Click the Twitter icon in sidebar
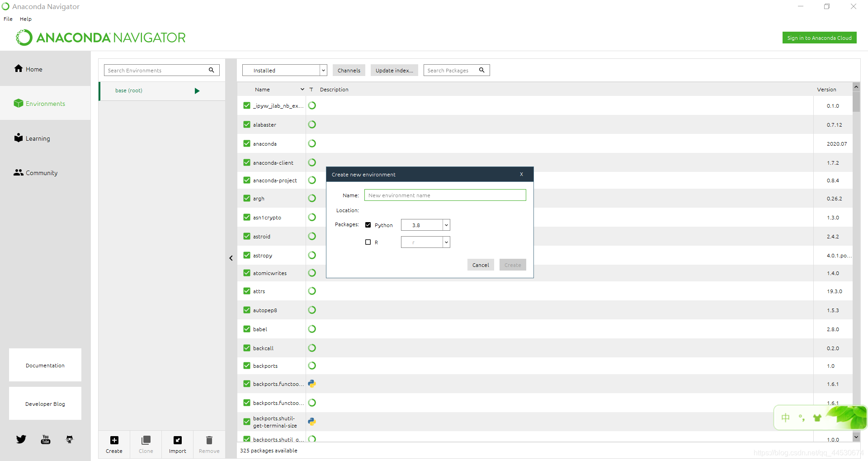The image size is (868, 461). click(x=21, y=439)
